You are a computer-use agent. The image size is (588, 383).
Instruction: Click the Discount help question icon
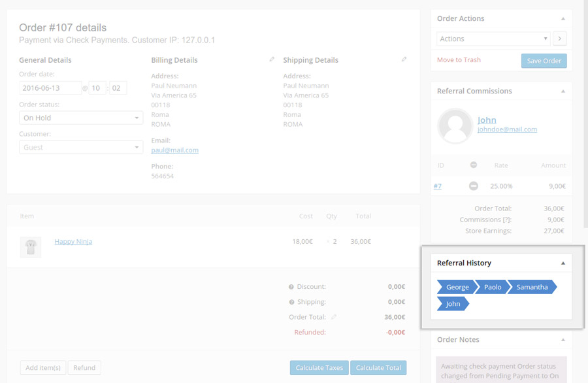(x=291, y=287)
